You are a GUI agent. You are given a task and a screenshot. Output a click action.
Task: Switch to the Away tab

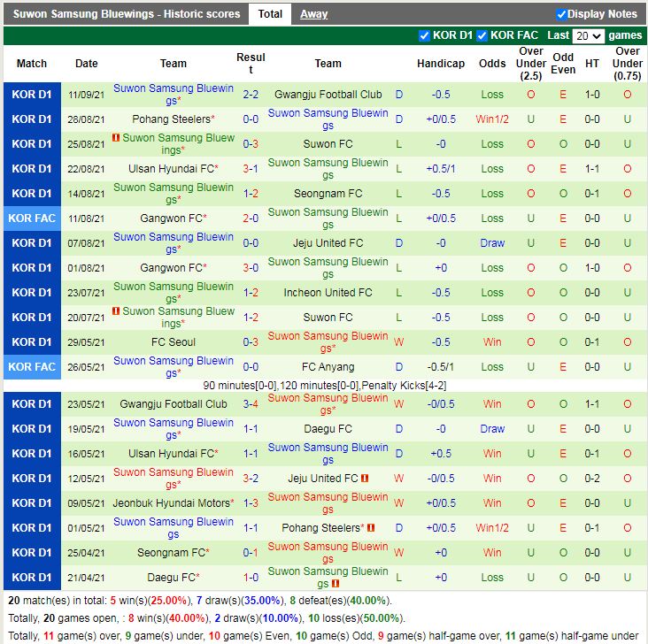click(313, 14)
